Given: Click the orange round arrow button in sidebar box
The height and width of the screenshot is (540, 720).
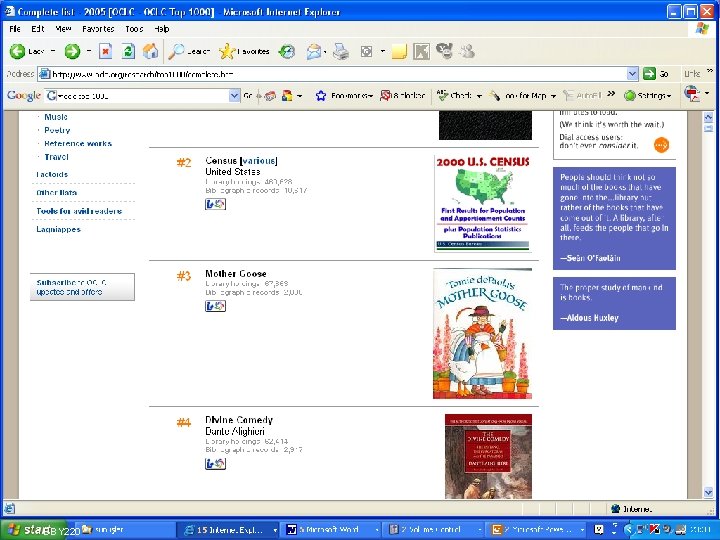Looking at the screenshot, I should point(661,145).
